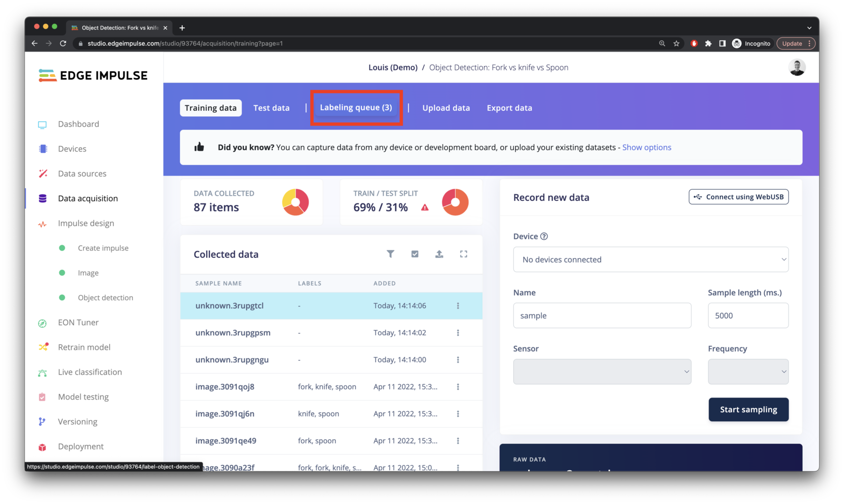Click the Versioning branch icon
844x504 pixels.
click(42, 422)
